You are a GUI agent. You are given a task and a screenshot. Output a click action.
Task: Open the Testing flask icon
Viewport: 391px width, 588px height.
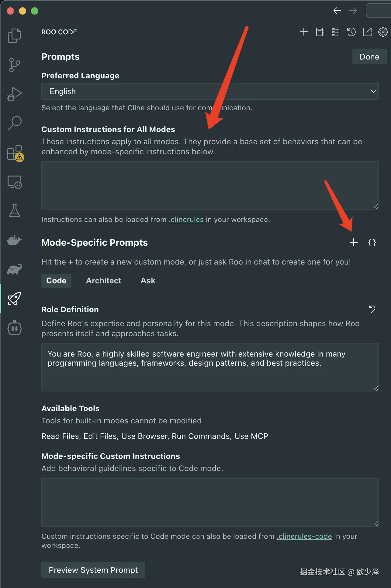(14, 211)
